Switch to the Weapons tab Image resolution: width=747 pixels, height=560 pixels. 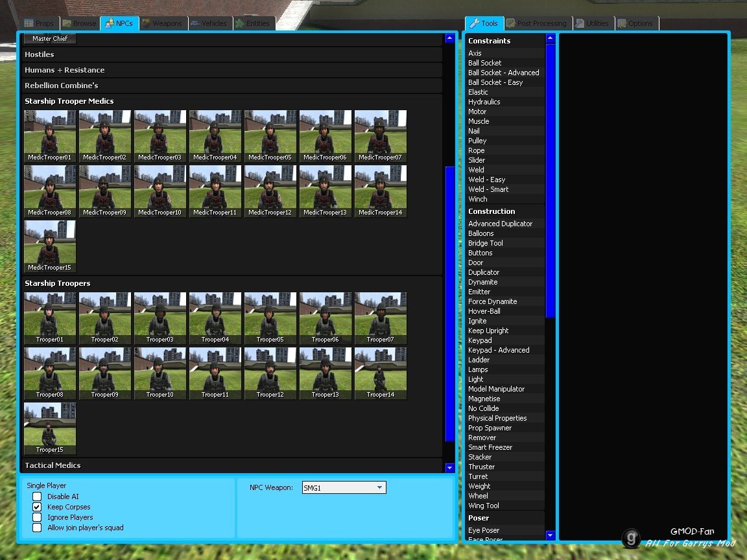click(163, 23)
